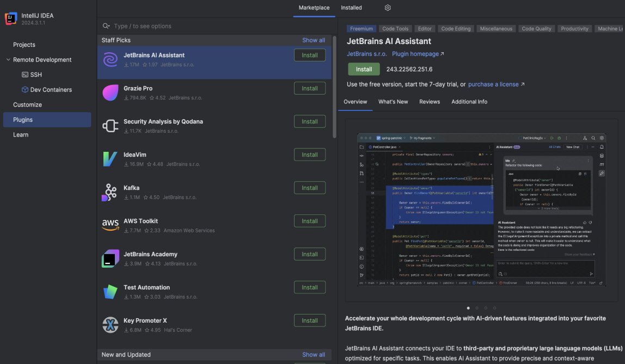Click the plugin search magnifier icon
This screenshot has height=364, width=625.
coord(106,26)
